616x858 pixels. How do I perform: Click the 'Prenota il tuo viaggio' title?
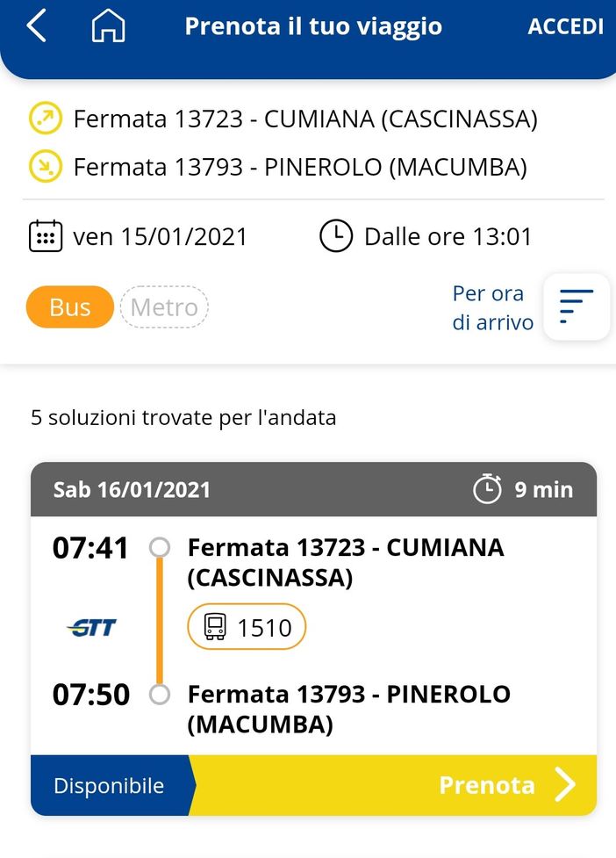coord(314,26)
